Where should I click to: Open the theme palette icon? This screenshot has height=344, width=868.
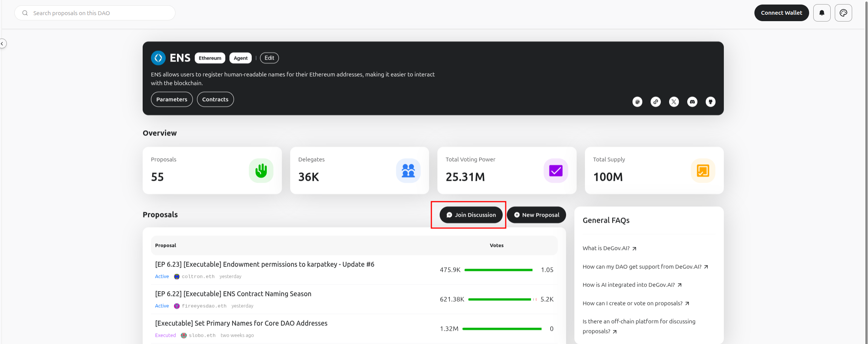click(x=843, y=13)
